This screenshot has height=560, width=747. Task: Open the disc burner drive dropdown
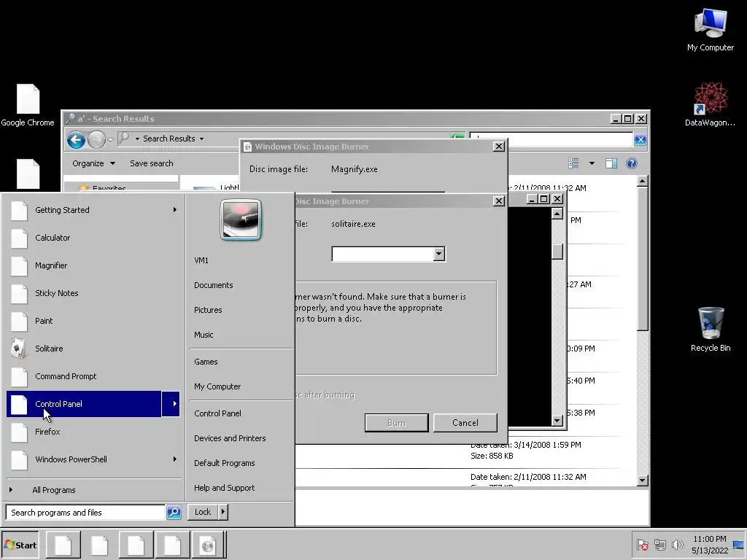point(438,254)
